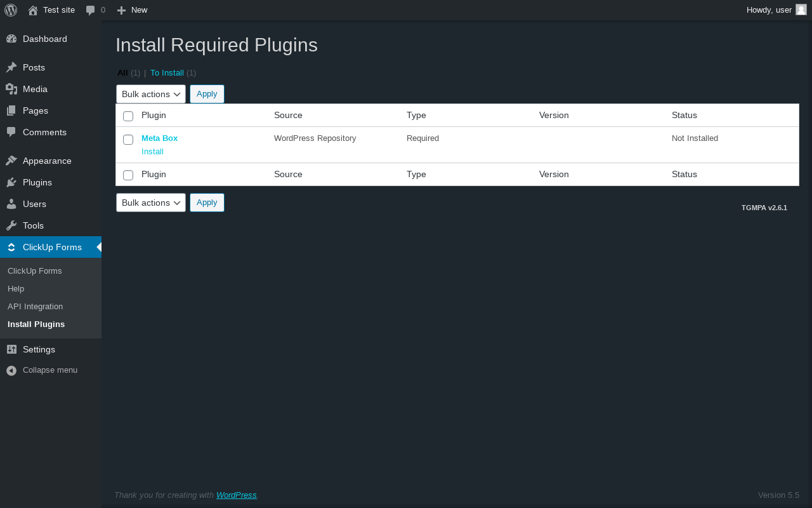Click the Version 5.5 footer text
The height and width of the screenshot is (508, 812).
pos(778,495)
